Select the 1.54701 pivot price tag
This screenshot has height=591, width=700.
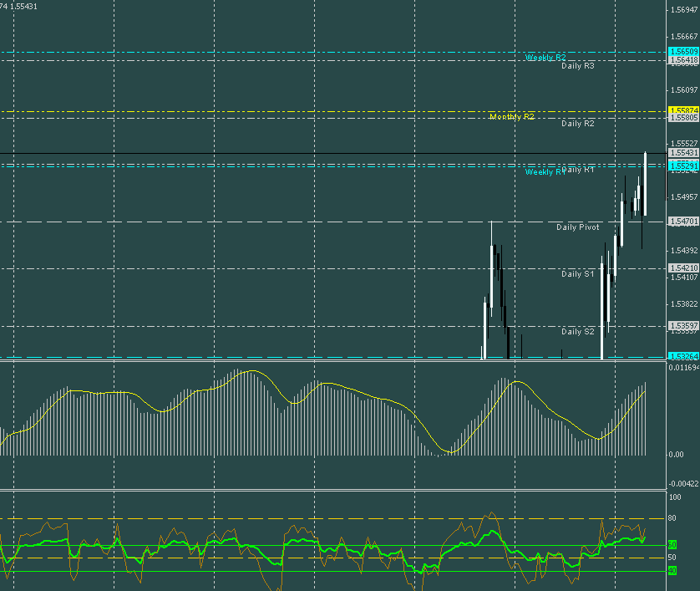pyautogui.click(x=683, y=222)
